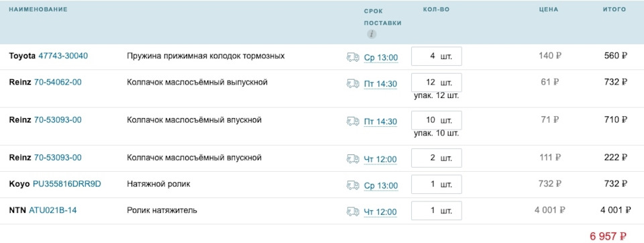Screen dimensions: 644x243
Task: Click the quantity field showing 10 шт.
Action: [437, 120]
